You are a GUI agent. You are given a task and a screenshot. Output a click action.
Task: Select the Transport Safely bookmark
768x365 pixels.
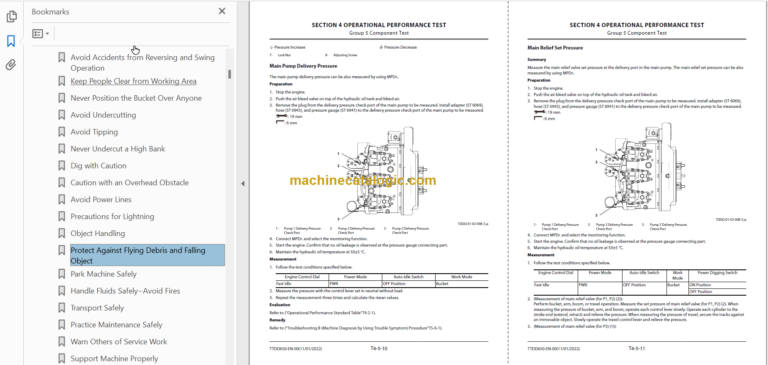pyautogui.click(x=97, y=308)
